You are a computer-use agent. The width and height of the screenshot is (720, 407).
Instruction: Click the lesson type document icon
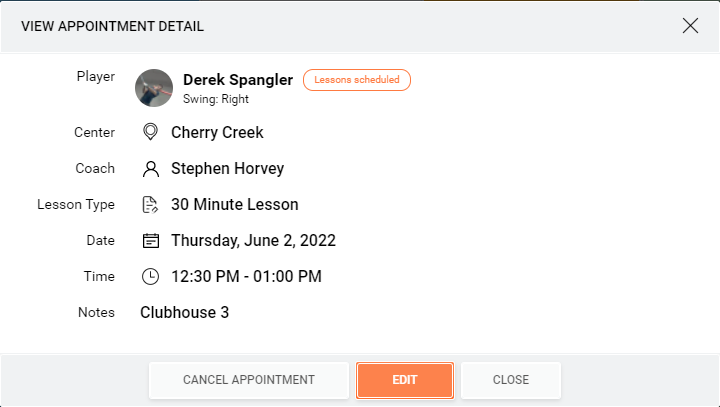(150, 204)
